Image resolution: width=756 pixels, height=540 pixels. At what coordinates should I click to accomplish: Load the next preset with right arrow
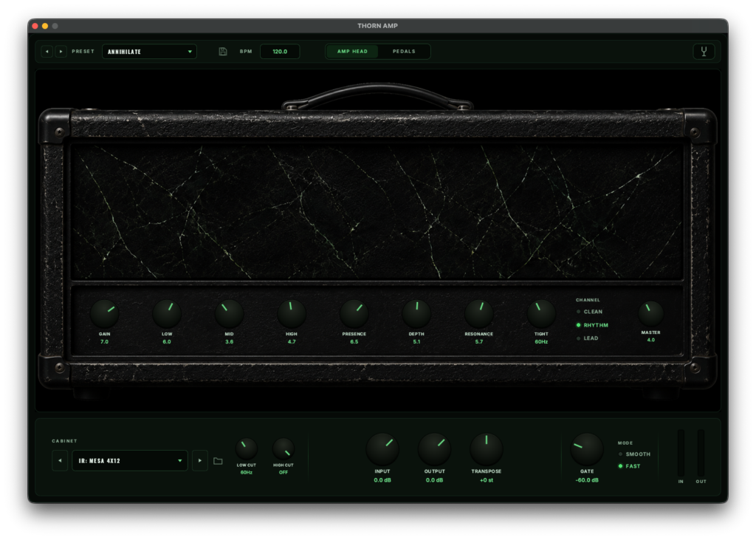click(61, 52)
